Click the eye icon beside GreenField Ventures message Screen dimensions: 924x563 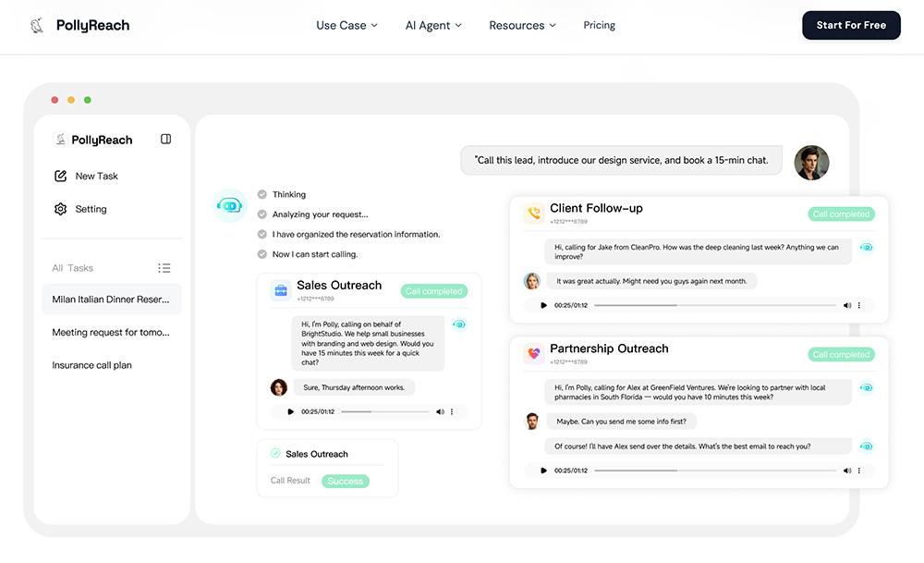tap(867, 387)
